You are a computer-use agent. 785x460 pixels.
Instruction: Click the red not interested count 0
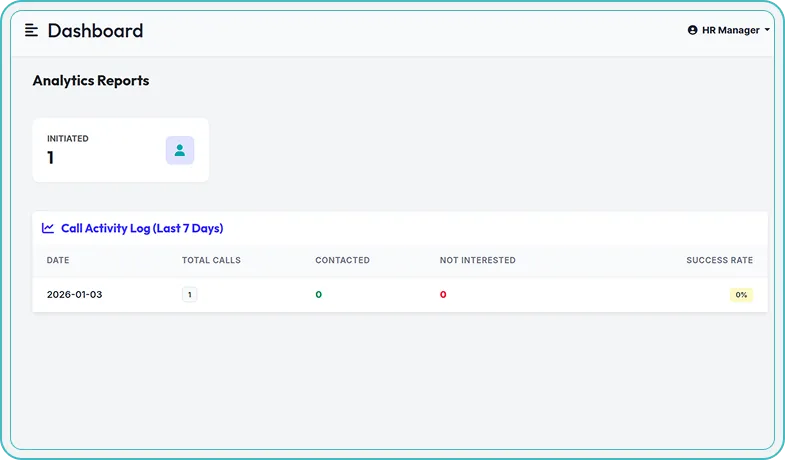pos(443,295)
